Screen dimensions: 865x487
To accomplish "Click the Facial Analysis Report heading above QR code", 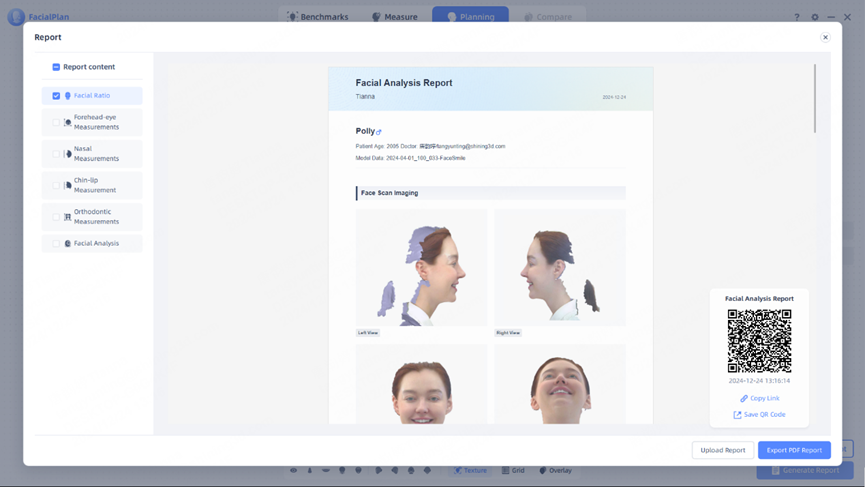I will [x=759, y=298].
